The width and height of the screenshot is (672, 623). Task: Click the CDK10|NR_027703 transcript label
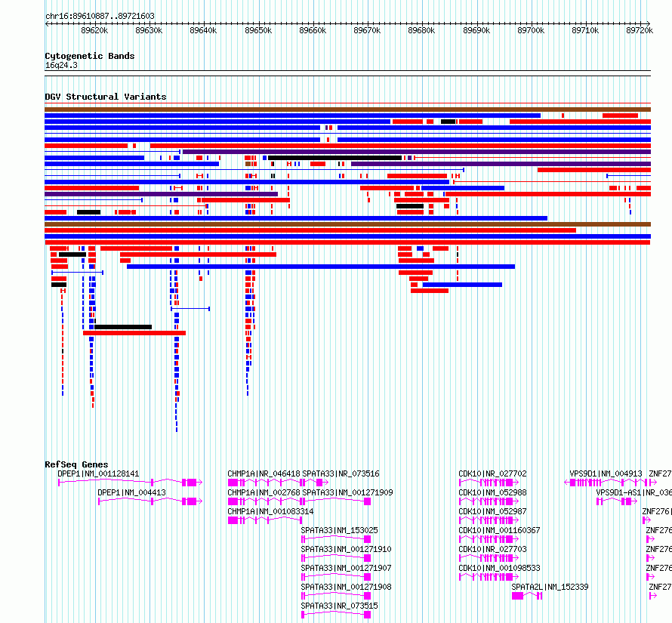pos(492,549)
